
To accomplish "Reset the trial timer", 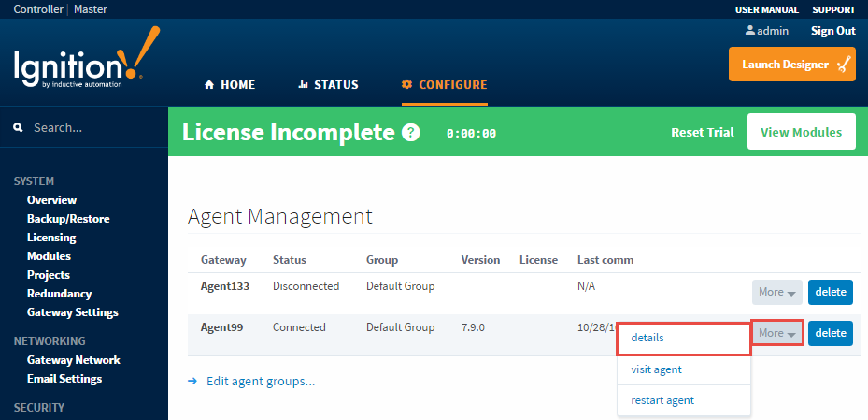I will coord(702,132).
